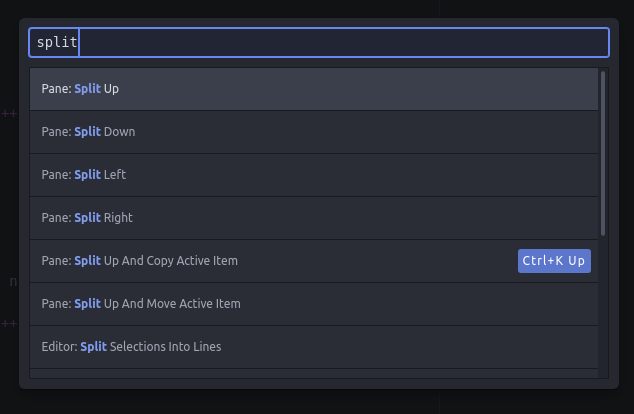
Task: Choose Split Up And Move Active Item
Action: pyautogui.click(x=141, y=304)
